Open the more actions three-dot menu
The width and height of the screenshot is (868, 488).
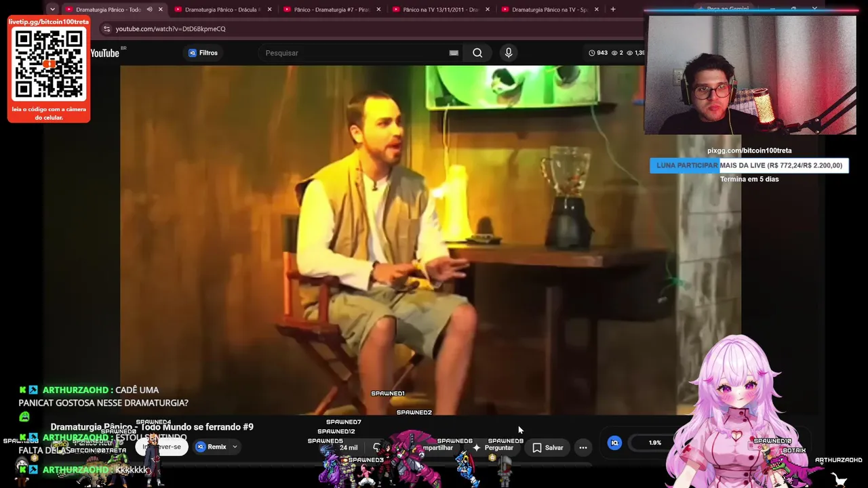[583, 447]
